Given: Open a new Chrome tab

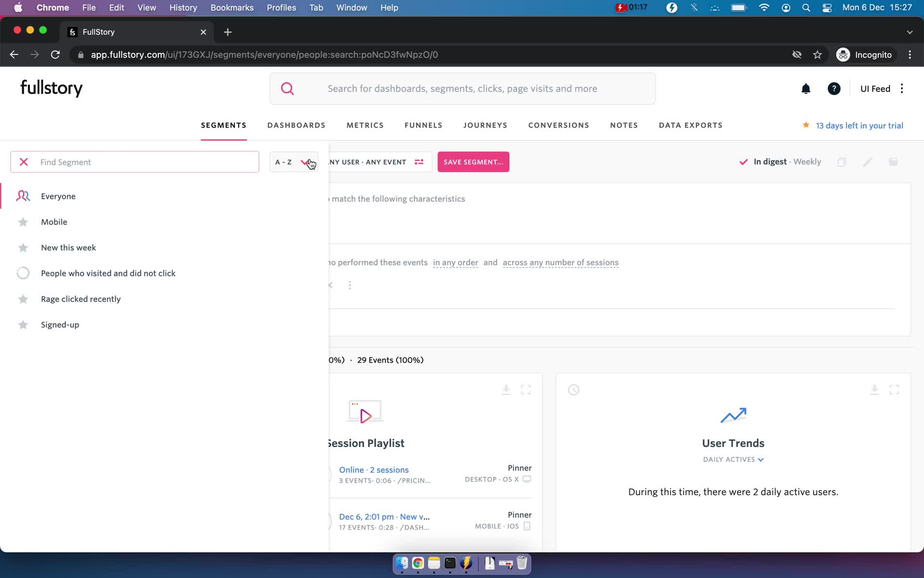Looking at the screenshot, I should (x=228, y=32).
